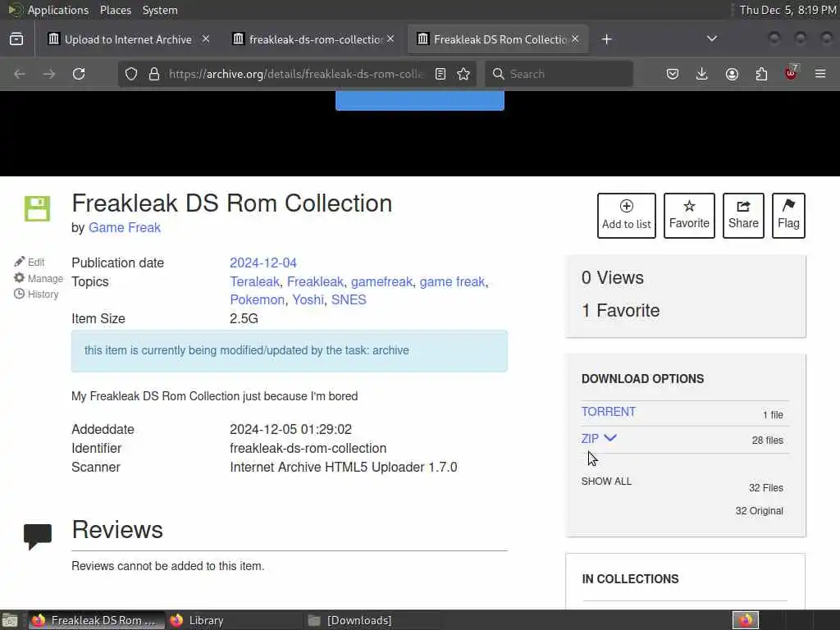Image resolution: width=840 pixels, height=630 pixels.
Task: Open a new tab with the plus button
Action: click(606, 39)
